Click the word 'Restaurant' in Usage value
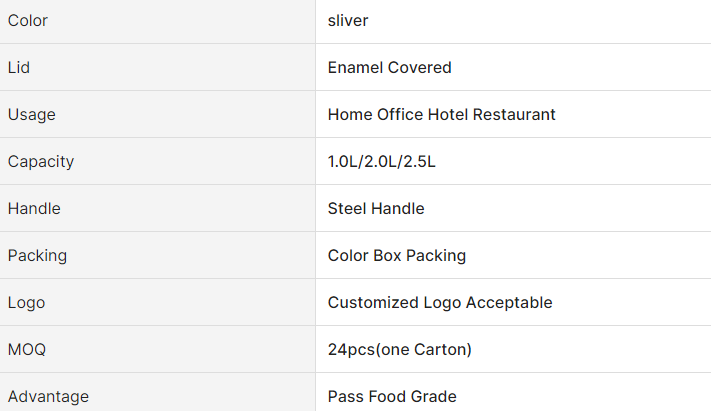 tap(514, 115)
